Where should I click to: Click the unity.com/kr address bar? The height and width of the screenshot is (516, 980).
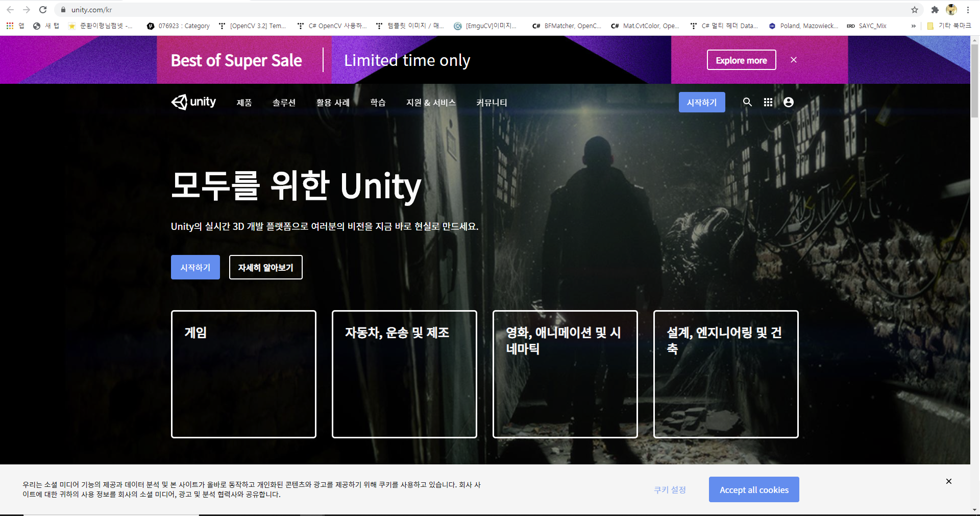[x=485, y=10]
